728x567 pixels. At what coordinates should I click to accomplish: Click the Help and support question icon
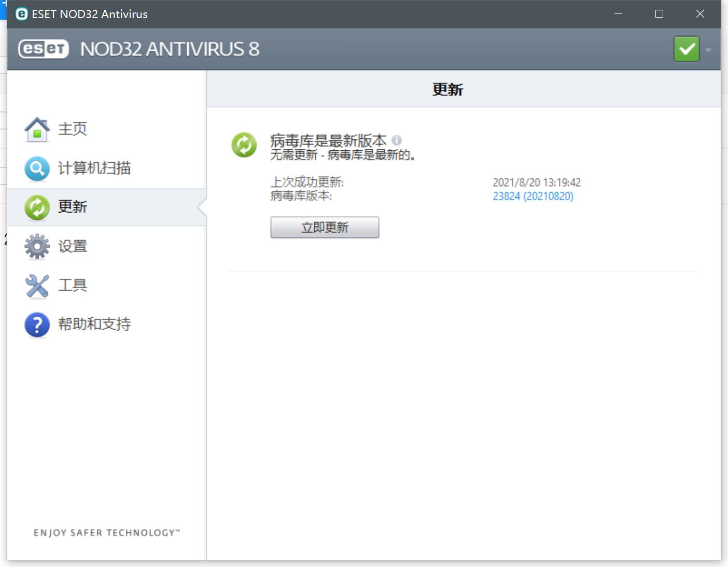pyautogui.click(x=37, y=324)
